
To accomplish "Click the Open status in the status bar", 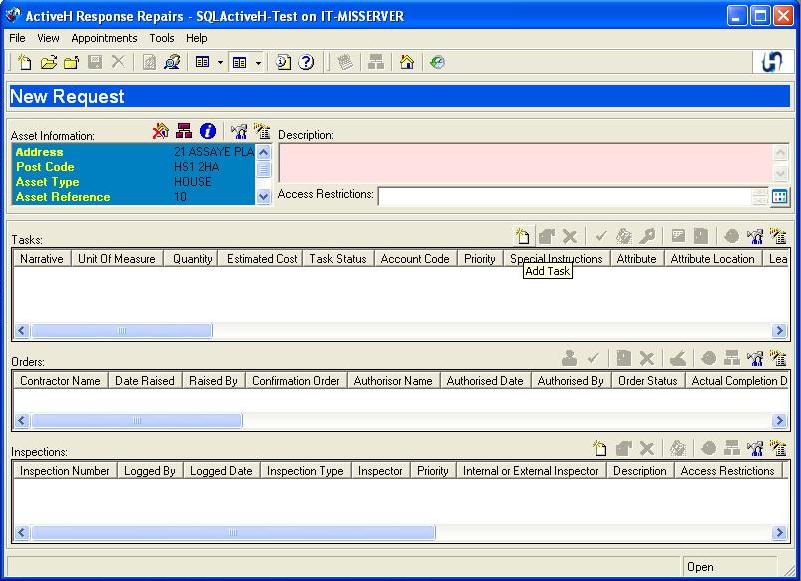I will 700,567.
